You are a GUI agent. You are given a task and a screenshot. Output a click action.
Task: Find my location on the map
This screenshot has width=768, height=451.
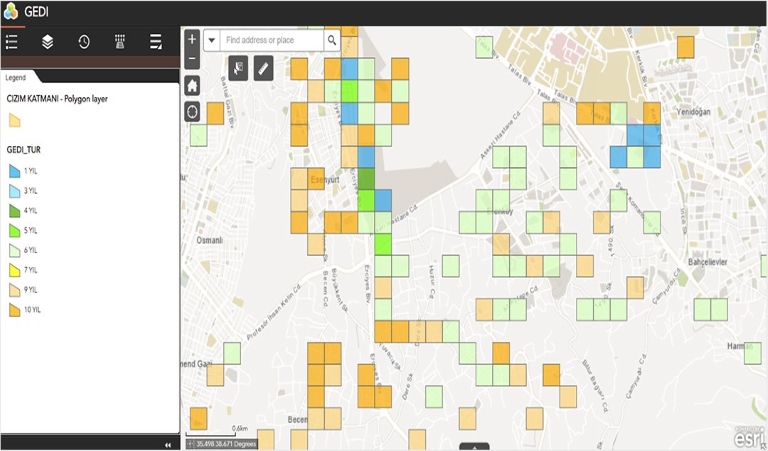click(192, 112)
